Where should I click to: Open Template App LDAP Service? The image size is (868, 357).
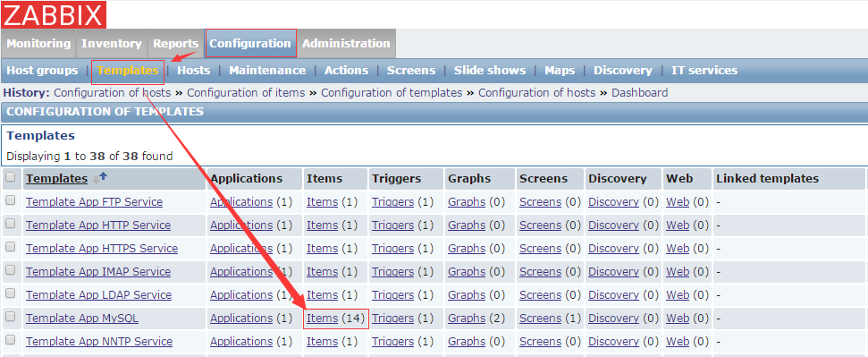(x=98, y=295)
